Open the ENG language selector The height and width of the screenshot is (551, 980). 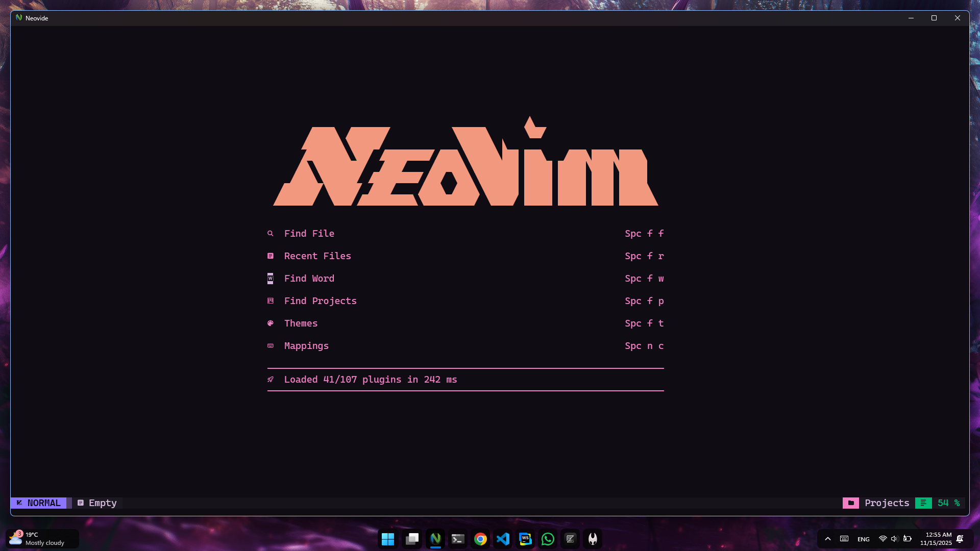pos(863,538)
